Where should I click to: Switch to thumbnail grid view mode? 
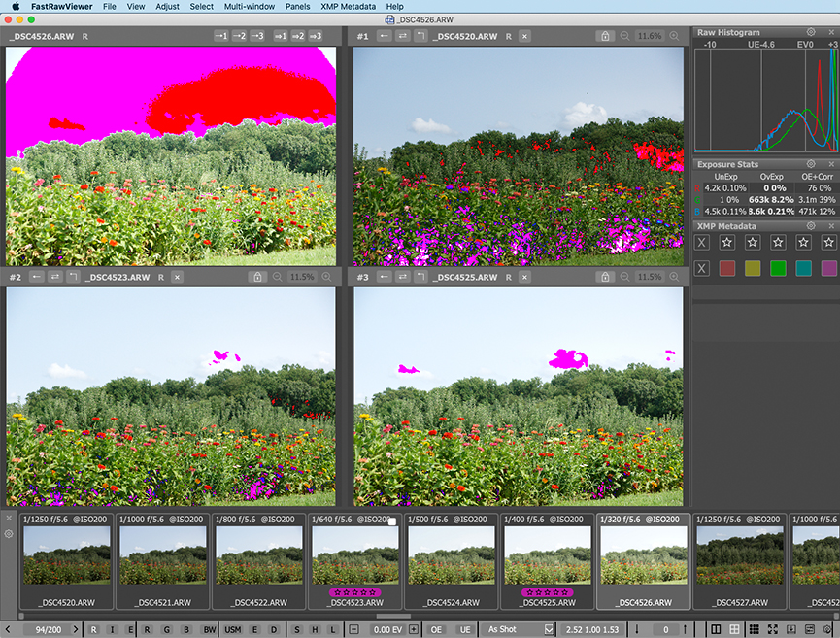[755, 629]
